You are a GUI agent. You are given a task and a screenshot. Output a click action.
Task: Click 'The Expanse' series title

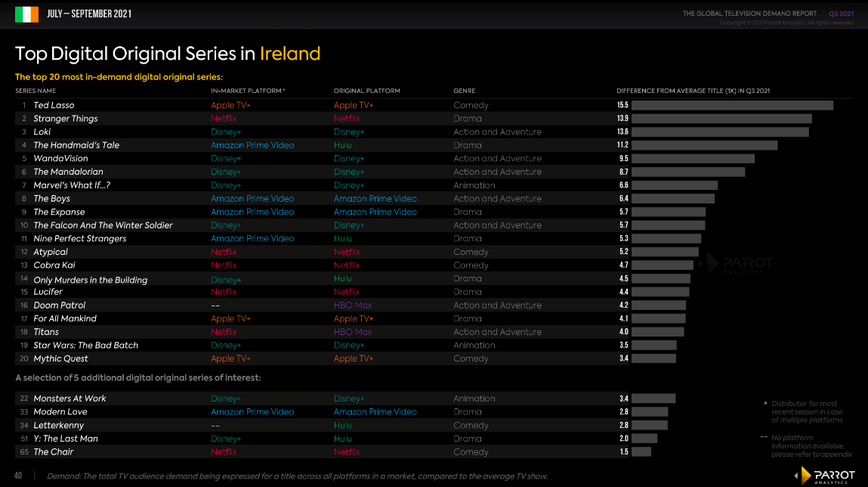click(59, 212)
